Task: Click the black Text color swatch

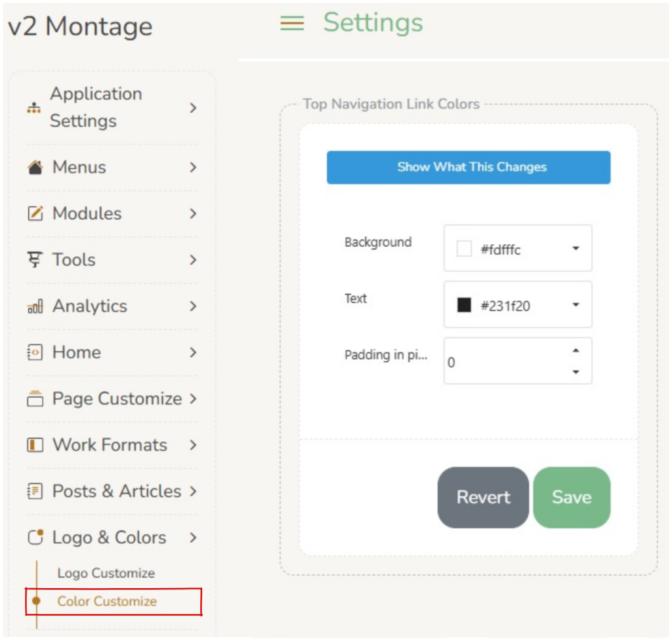Action: pos(464,305)
